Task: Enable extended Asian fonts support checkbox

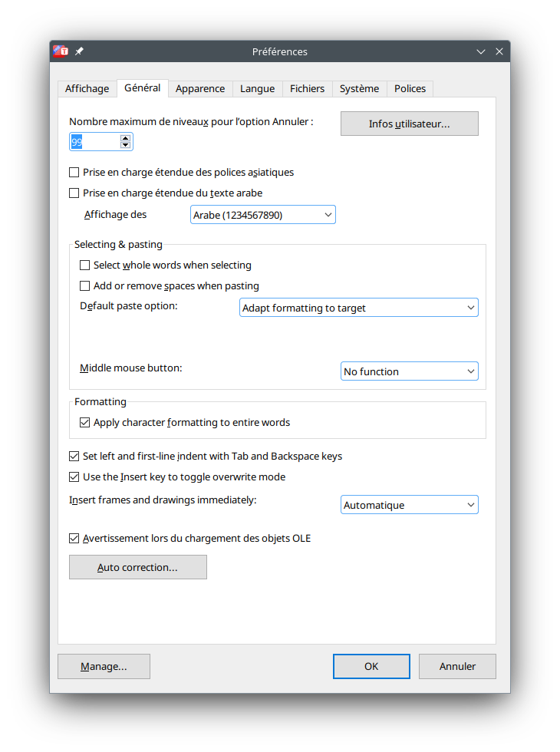Action: coord(74,173)
